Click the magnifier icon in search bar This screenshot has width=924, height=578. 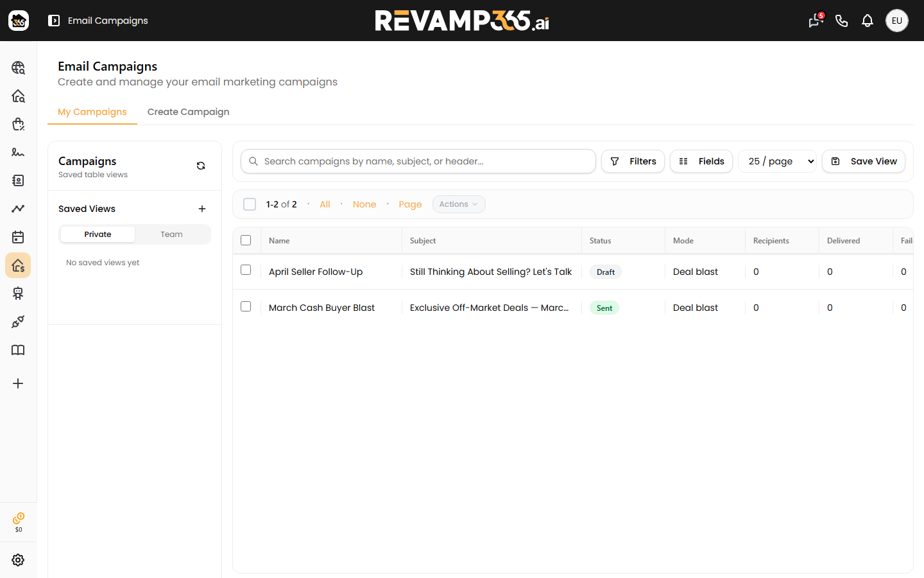coord(253,161)
